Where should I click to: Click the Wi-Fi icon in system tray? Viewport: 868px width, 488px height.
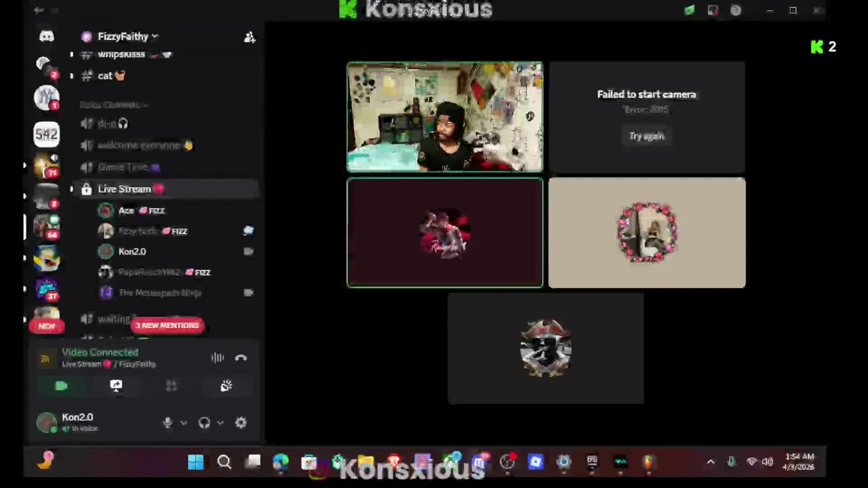(x=751, y=462)
